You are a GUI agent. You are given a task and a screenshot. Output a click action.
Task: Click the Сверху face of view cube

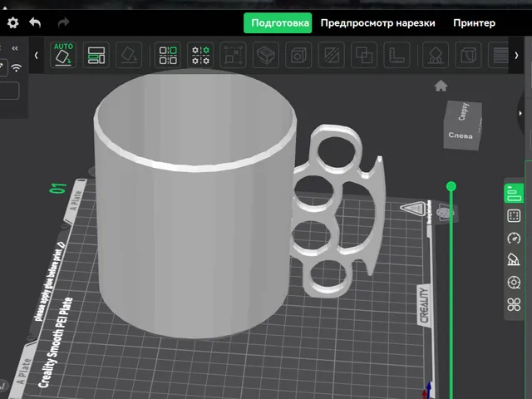point(464,111)
